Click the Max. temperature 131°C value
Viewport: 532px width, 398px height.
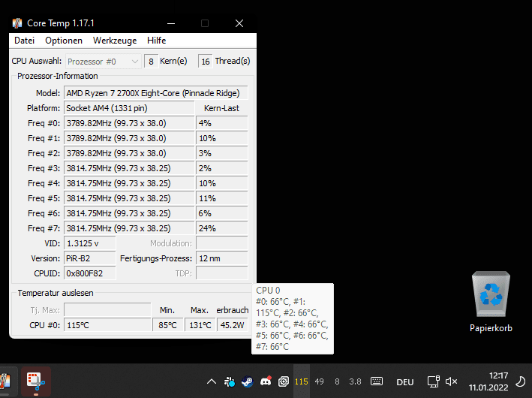click(200, 325)
